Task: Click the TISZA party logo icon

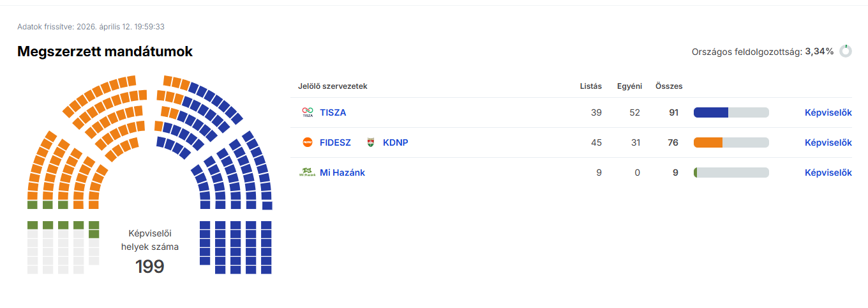Action: [308, 112]
